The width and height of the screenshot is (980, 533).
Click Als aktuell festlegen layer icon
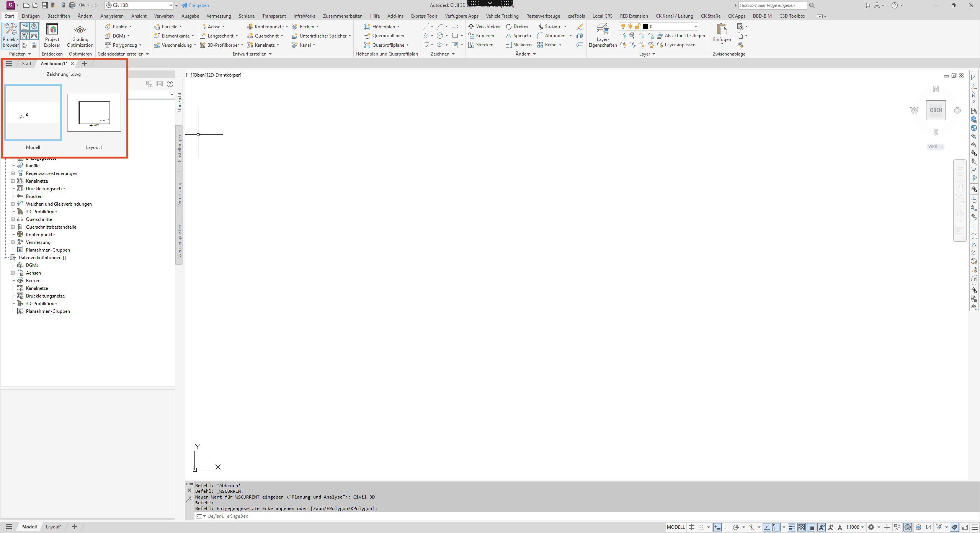(x=681, y=36)
